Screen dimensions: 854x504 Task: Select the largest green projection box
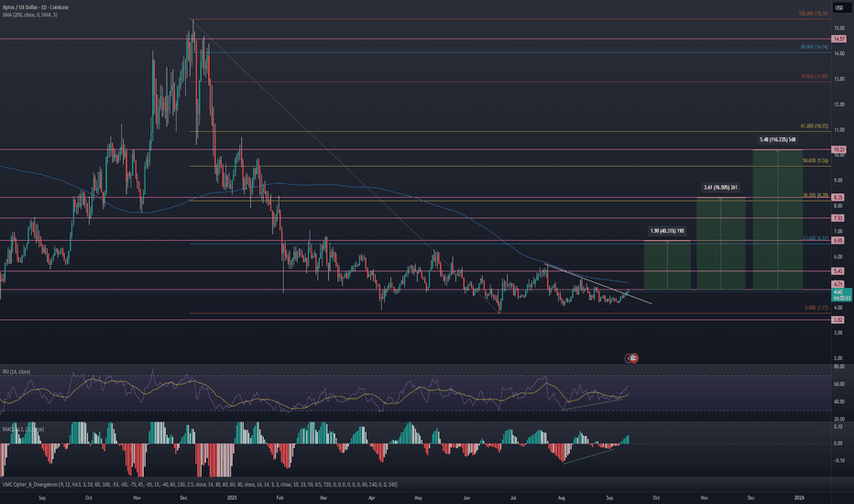(x=777, y=220)
